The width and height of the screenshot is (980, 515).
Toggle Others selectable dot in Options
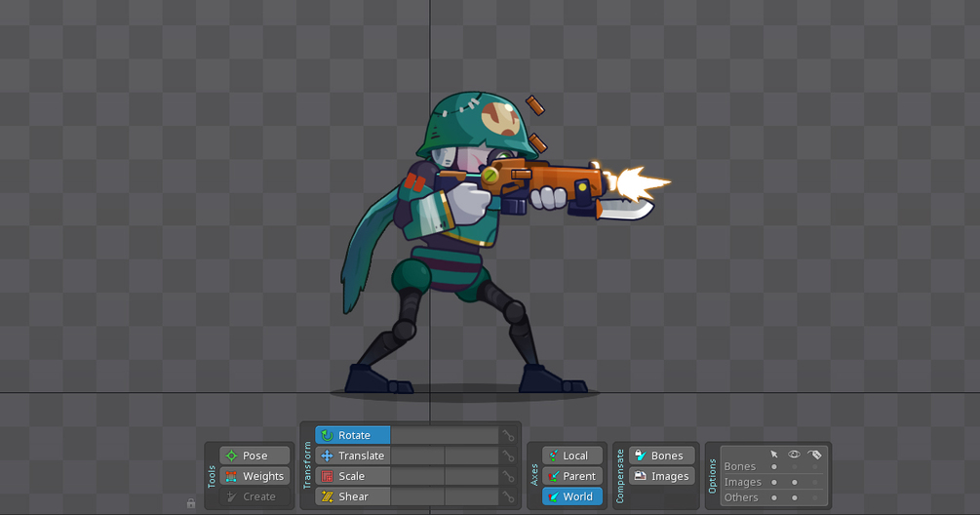pyautogui.click(x=774, y=498)
